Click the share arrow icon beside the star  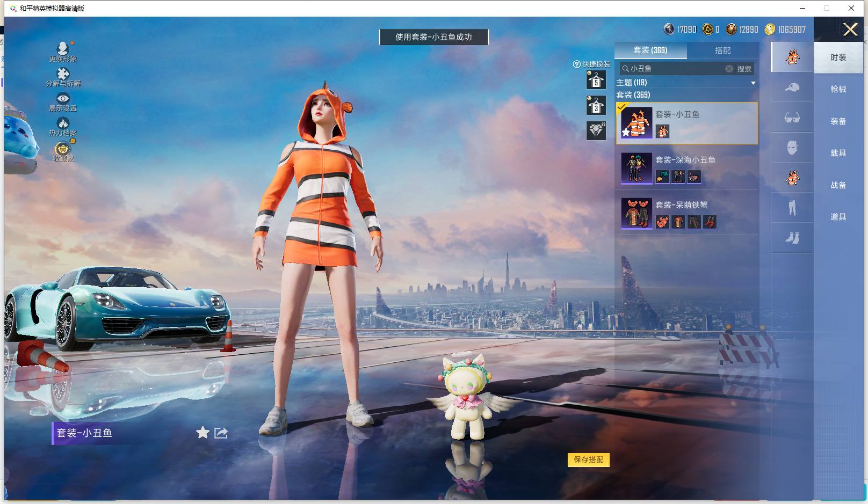click(221, 433)
